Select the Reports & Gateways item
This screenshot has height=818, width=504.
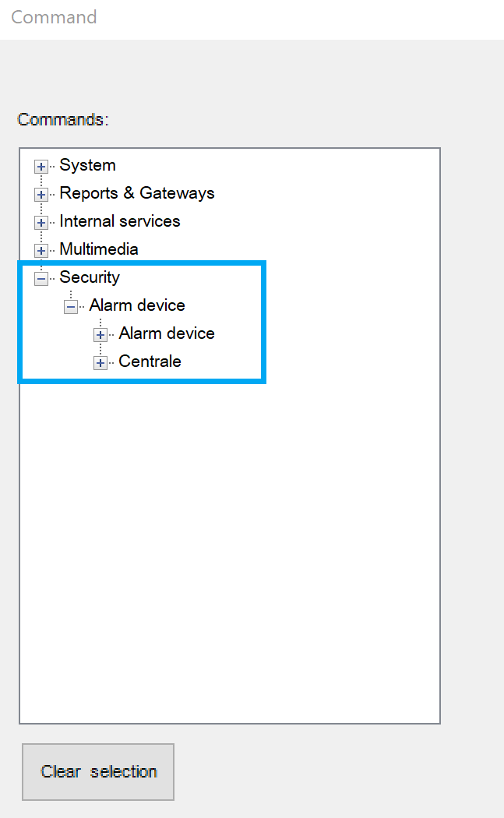coord(136,193)
